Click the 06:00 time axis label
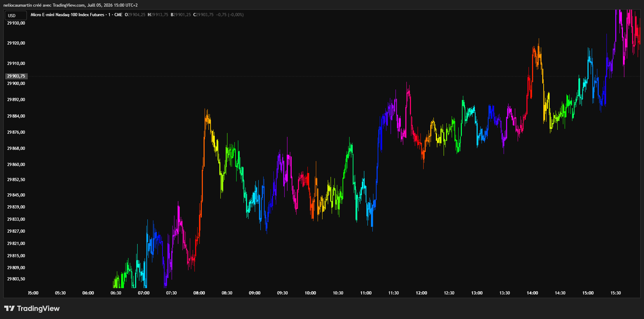The width and height of the screenshot is (644, 319). (x=88, y=293)
